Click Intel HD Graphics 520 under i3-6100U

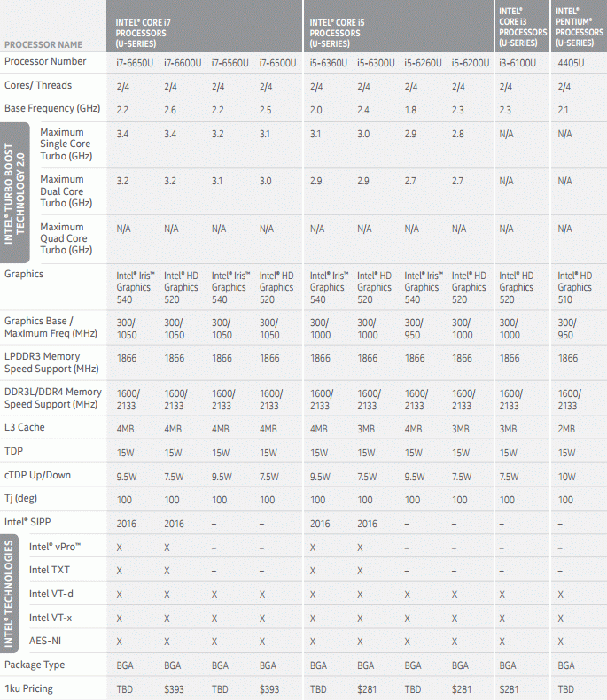pyautogui.click(x=516, y=288)
